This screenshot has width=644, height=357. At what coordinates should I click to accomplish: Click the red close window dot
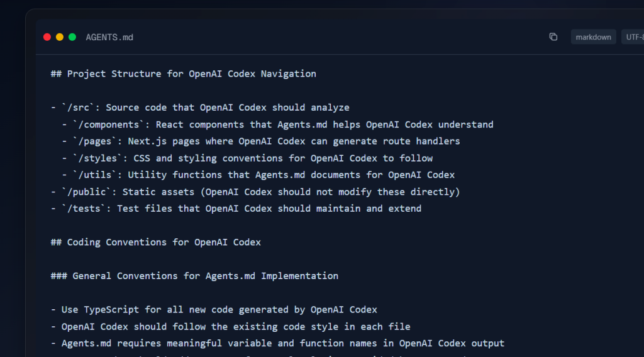pos(47,37)
